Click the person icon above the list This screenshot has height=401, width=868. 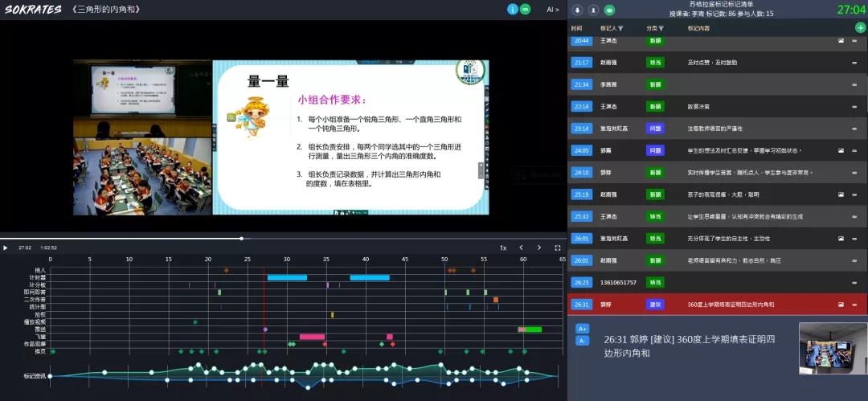point(593,10)
